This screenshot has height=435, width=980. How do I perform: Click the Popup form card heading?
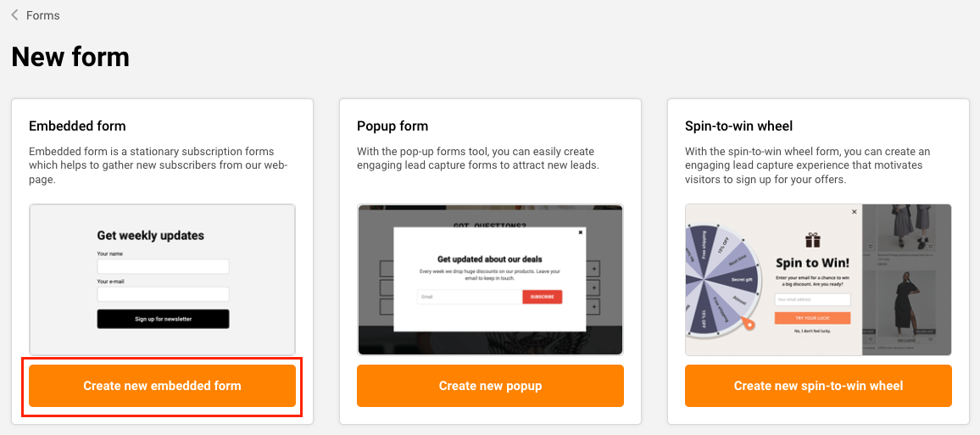tap(393, 126)
